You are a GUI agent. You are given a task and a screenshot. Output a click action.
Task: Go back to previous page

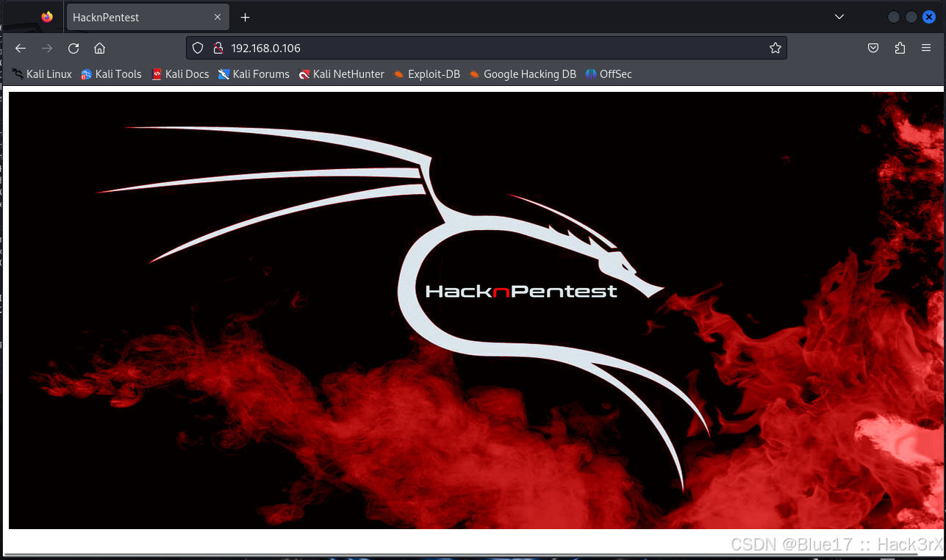click(21, 48)
